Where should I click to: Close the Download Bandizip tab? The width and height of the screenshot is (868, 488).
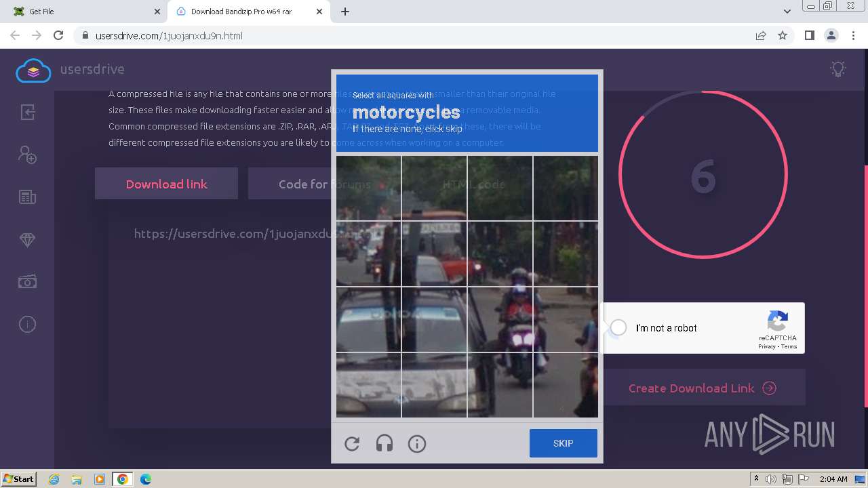[x=319, y=12]
